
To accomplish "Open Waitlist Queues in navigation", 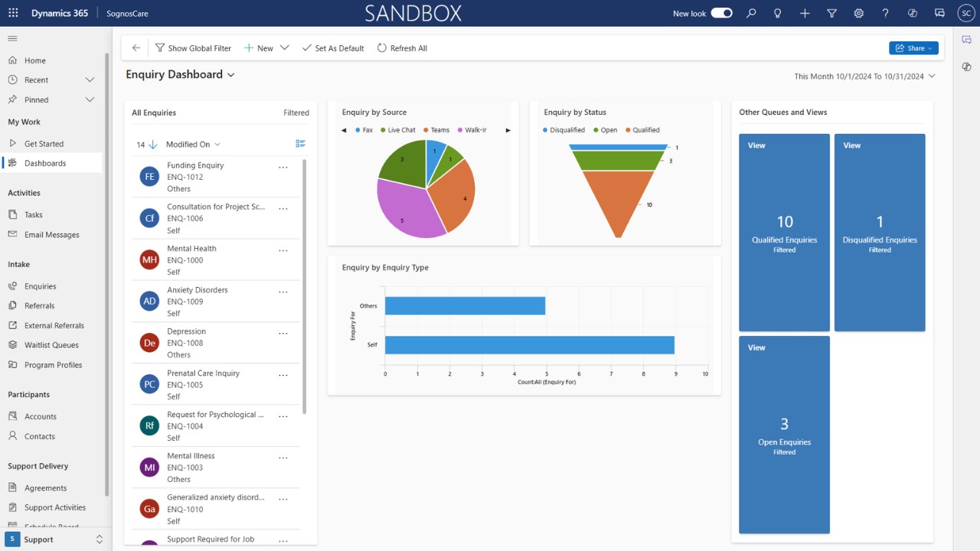I will point(52,345).
